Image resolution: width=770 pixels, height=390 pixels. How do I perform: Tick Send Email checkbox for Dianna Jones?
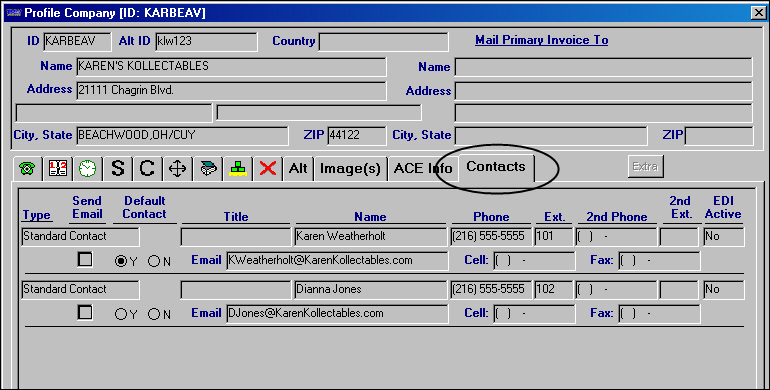[x=85, y=312]
